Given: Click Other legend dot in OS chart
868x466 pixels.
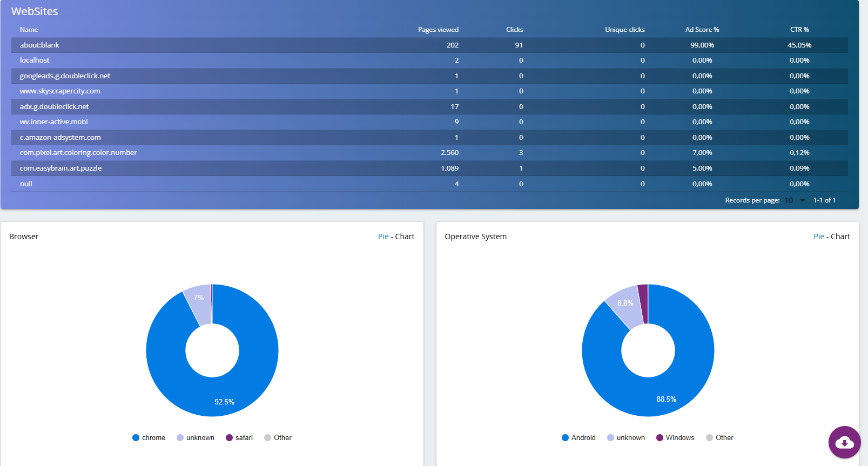Looking at the screenshot, I should (709, 437).
